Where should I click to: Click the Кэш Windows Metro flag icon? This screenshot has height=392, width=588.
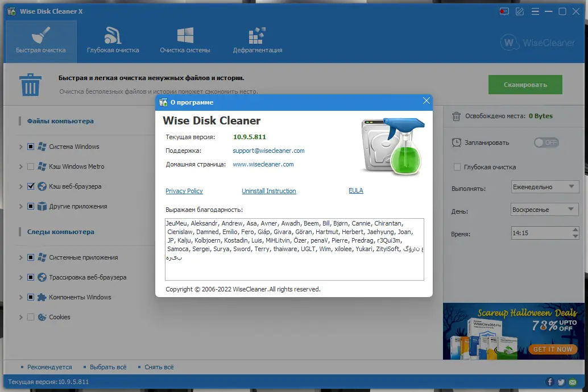pyautogui.click(x=42, y=166)
